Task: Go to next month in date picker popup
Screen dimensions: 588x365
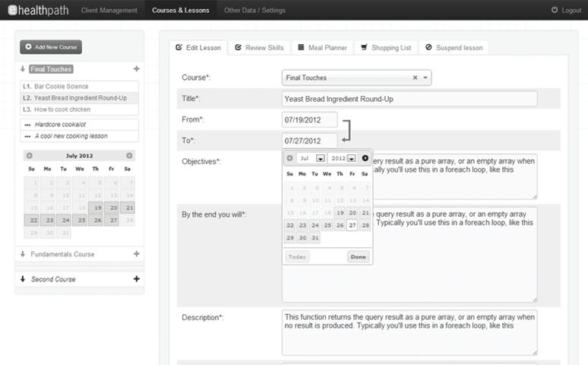Action: click(x=365, y=158)
